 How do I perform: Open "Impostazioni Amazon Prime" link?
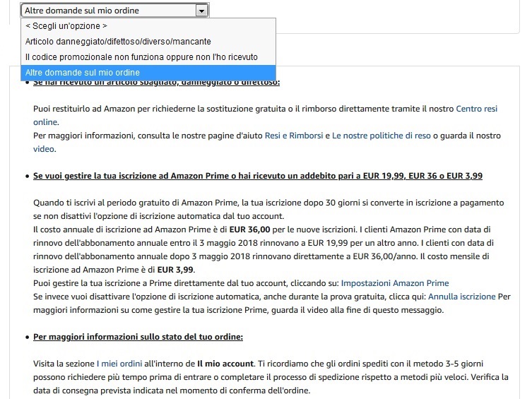(395, 283)
